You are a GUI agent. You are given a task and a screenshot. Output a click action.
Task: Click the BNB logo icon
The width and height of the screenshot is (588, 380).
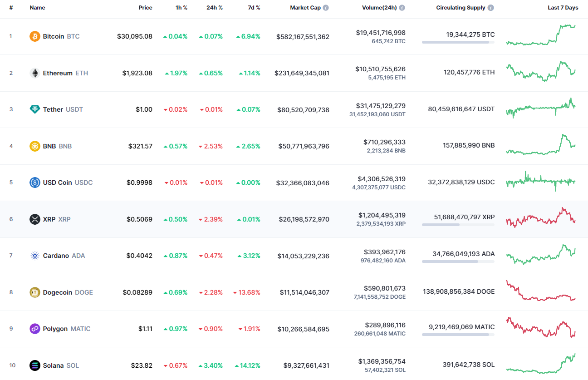tap(34, 146)
